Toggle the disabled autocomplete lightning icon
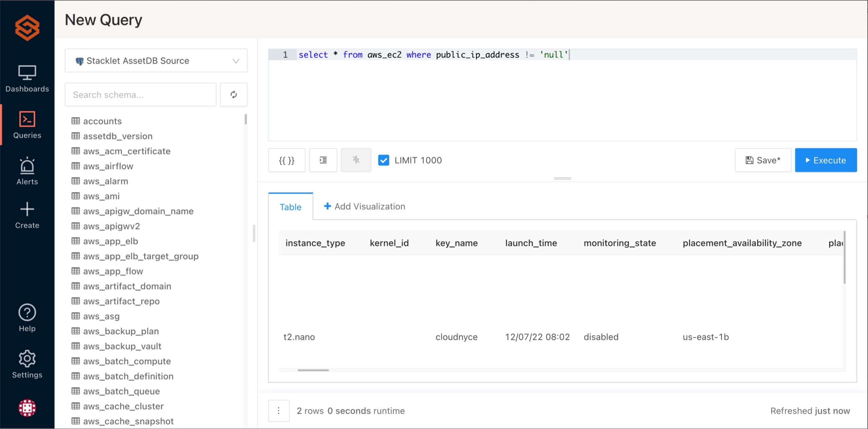The width and height of the screenshot is (868, 429). pyautogui.click(x=356, y=160)
